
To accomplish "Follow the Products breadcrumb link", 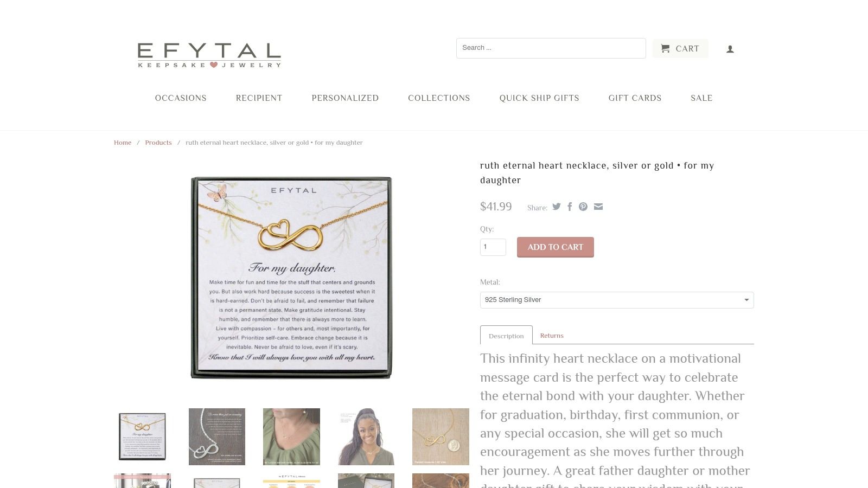I will click(158, 143).
